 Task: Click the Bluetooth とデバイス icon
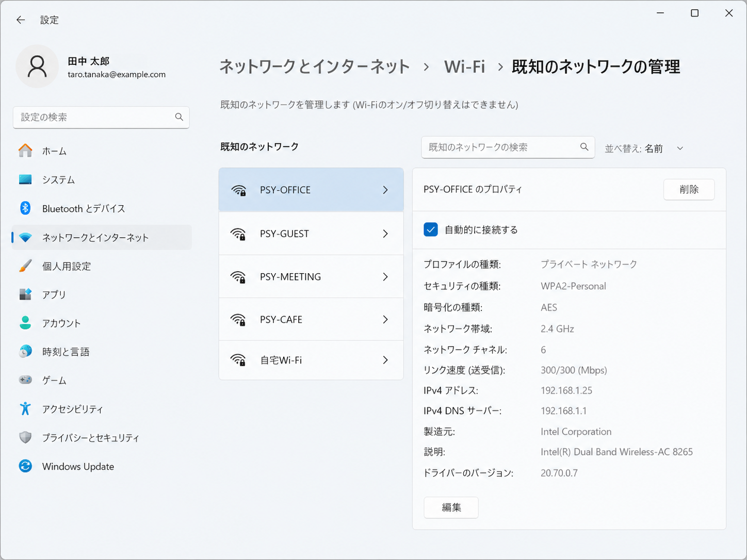tap(25, 208)
